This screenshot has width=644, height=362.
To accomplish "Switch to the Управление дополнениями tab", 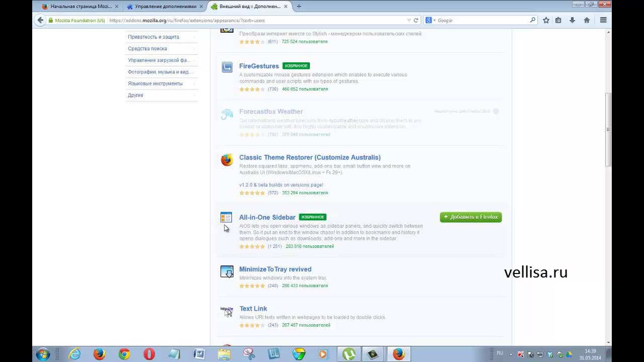I will tap(165, 7).
